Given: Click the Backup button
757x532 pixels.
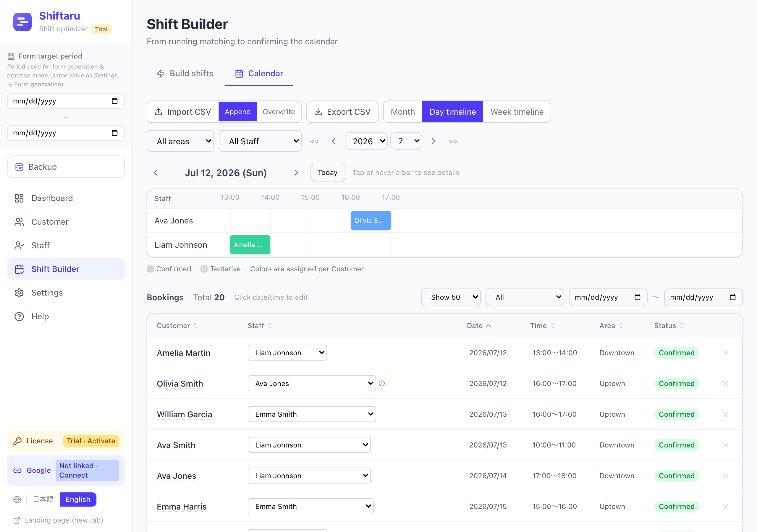Looking at the screenshot, I should (x=66, y=167).
